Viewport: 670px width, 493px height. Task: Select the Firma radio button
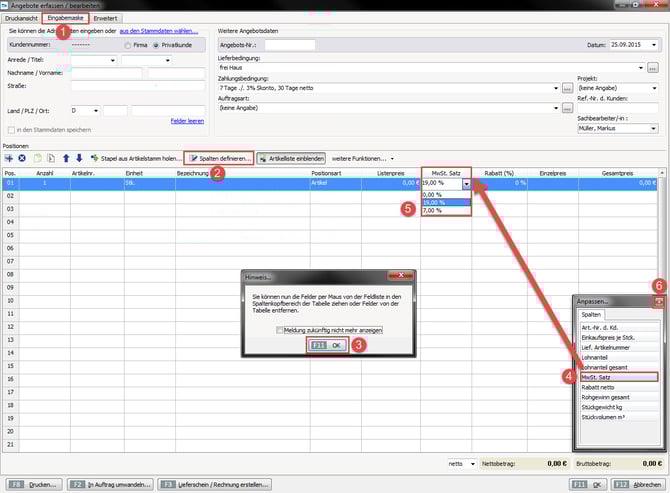[128, 45]
